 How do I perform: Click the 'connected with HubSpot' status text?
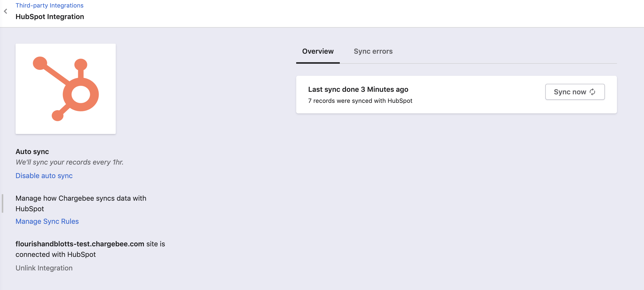(56, 254)
